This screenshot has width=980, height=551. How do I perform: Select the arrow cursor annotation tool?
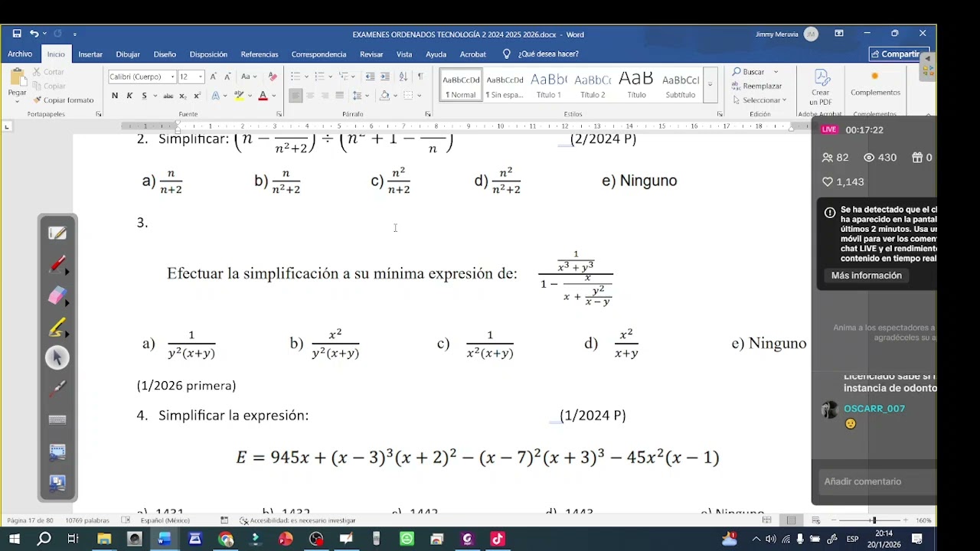57,357
